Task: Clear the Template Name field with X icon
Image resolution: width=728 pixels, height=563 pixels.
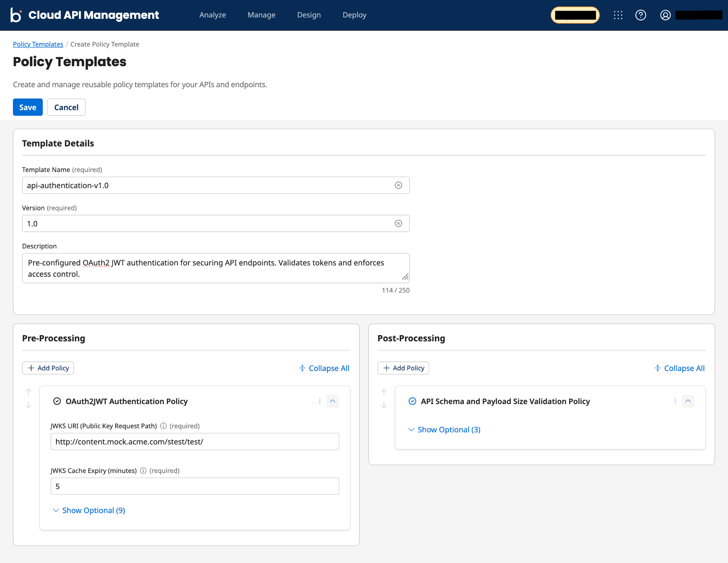Action: coord(398,185)
